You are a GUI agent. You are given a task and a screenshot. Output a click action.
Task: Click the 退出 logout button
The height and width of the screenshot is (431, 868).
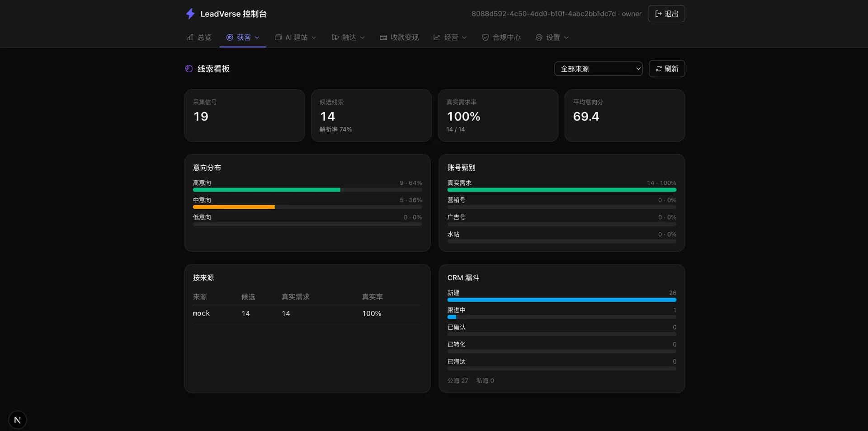(666, 14)
